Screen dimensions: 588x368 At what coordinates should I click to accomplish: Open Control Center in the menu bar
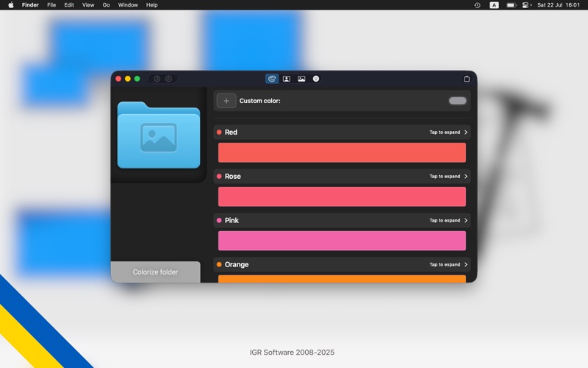click(526, 5)
